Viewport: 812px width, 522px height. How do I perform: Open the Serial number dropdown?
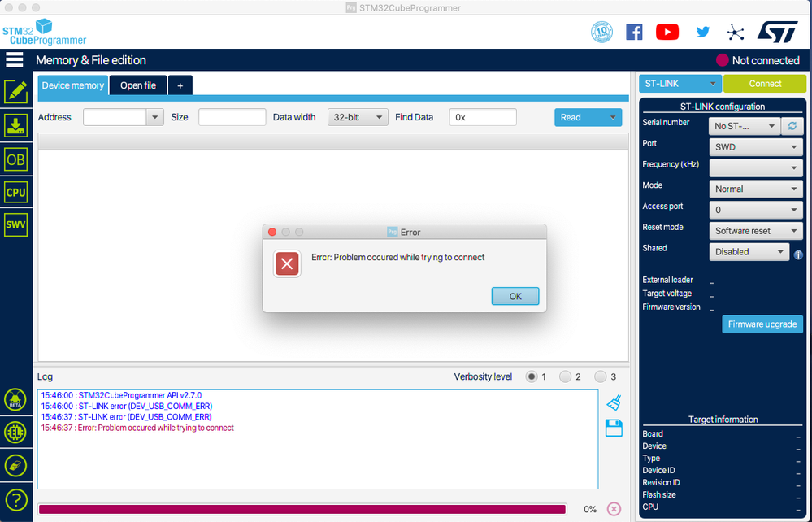745,126
